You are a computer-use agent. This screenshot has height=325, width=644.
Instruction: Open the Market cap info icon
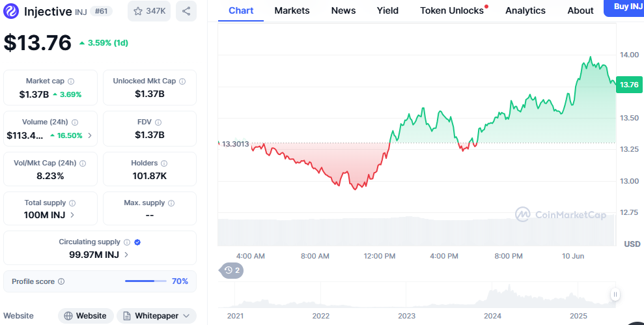pos(71,81)
